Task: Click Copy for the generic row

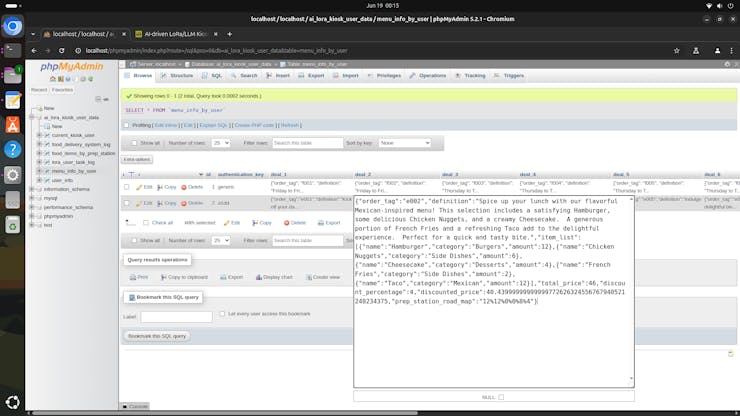Action: coord(167,187)
